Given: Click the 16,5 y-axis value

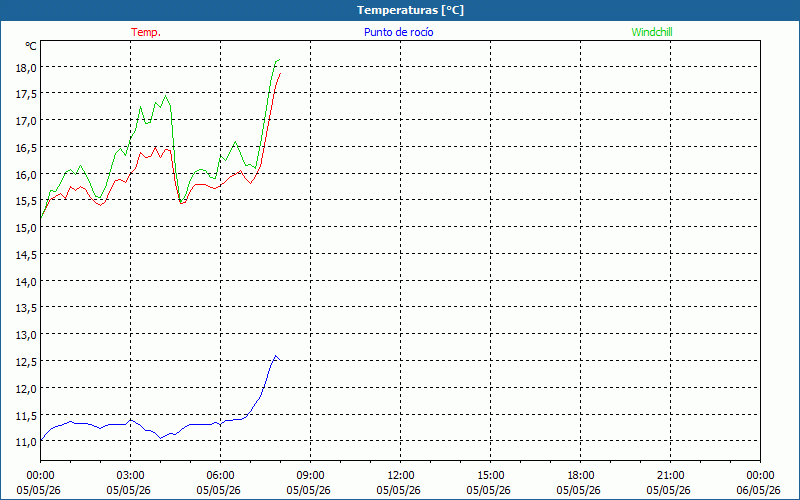Looking at the screenshot, I should point(26,148).
